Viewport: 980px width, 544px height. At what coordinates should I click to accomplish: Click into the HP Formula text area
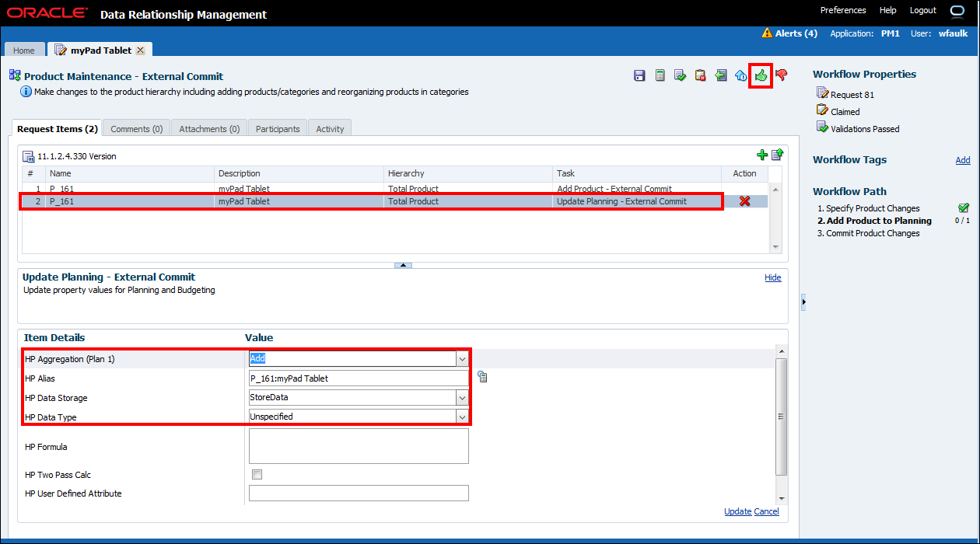pyautogui.click(x=359, y=446)
